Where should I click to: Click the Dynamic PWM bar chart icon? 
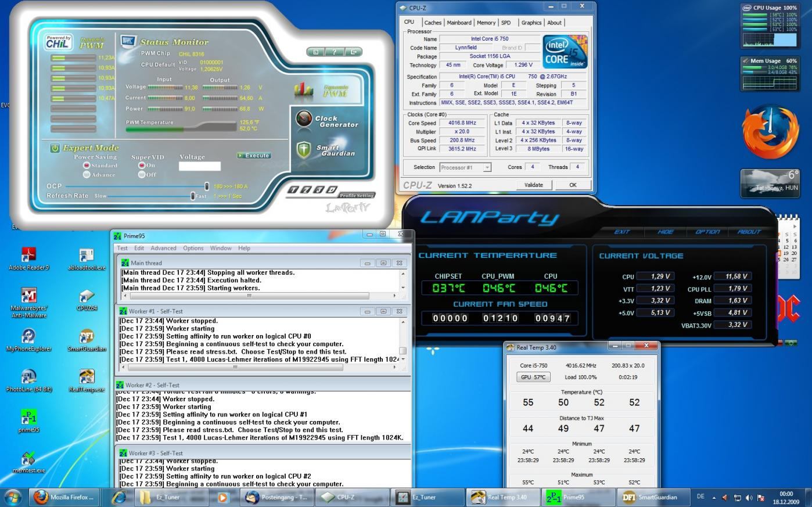[303, 89]
